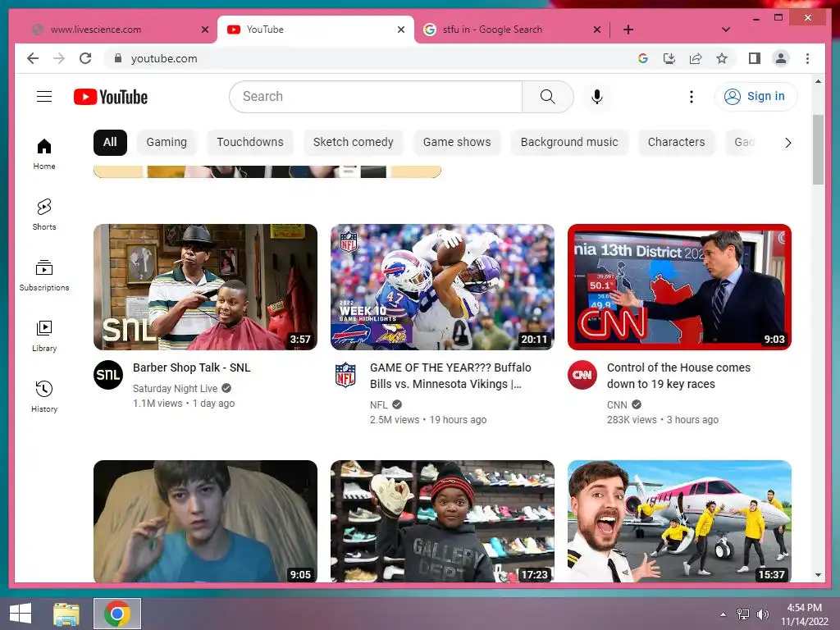Open the 17:23 sneaker store thumbnail

tap(442, 521)
